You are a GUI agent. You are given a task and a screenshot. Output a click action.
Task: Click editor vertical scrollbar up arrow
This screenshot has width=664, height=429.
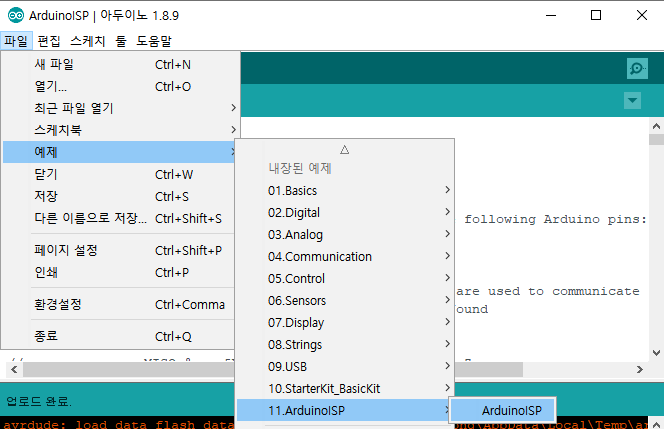coord(656,126)
